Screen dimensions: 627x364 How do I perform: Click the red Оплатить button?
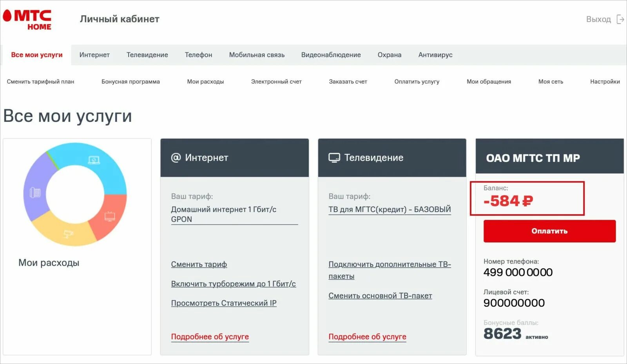(549, 231)
